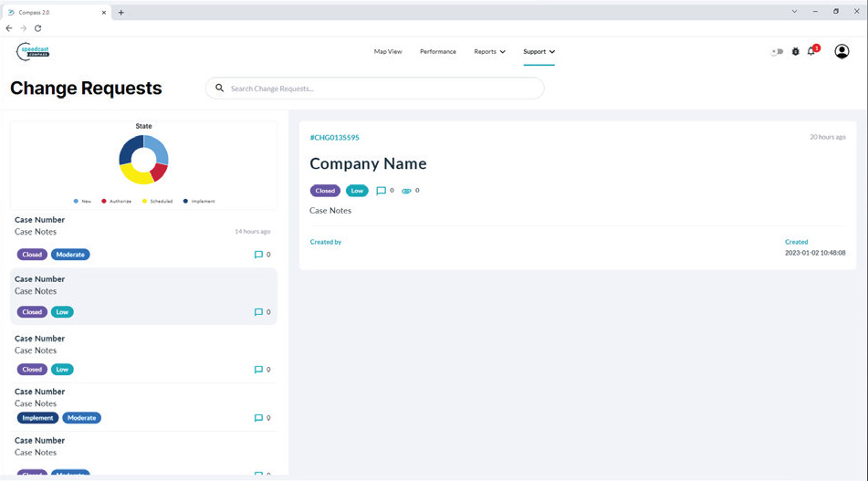Click the comment icon in the Implement case
This screenshot has width=868, height=481.
[x=258, y=418]
